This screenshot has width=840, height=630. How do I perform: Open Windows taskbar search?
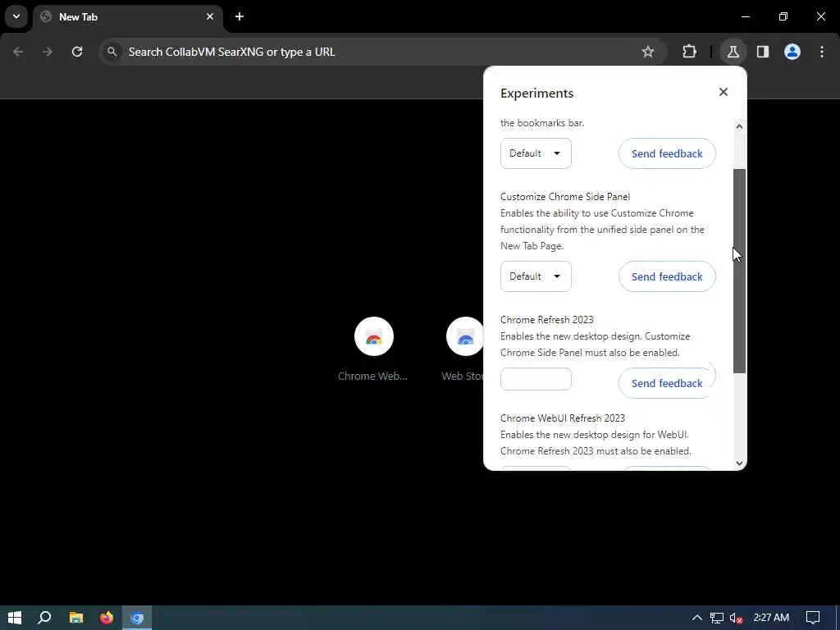pyautogui.click(x=44, y=618)
